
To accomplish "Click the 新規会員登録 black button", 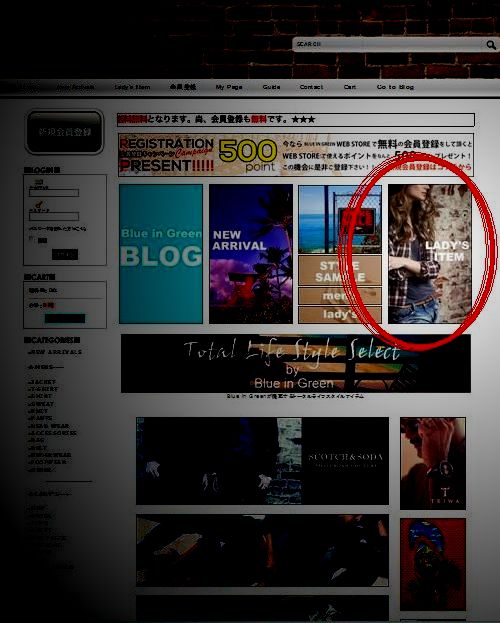I will (64, 132).
